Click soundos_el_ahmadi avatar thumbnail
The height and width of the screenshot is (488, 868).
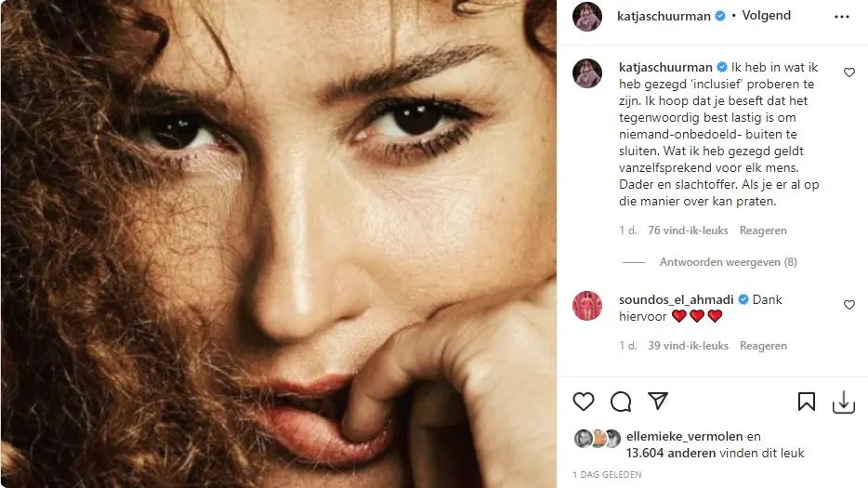click(587, 306)
